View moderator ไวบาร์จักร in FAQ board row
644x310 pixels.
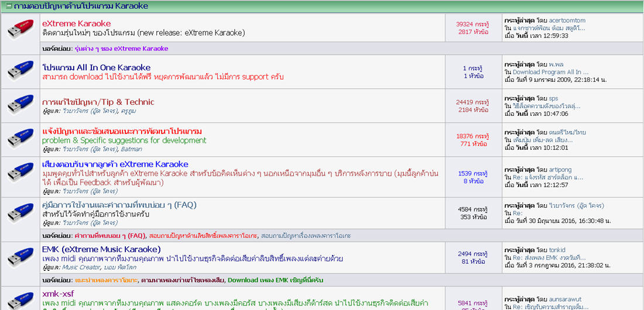pos(90,223)
